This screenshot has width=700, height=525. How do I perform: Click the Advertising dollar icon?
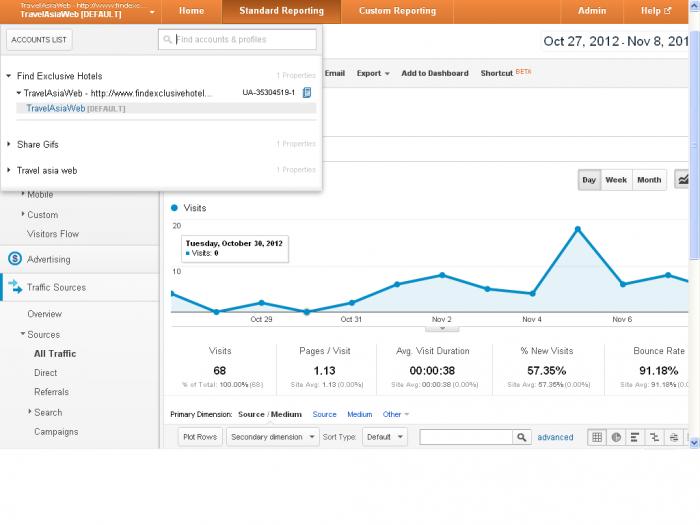15,258
